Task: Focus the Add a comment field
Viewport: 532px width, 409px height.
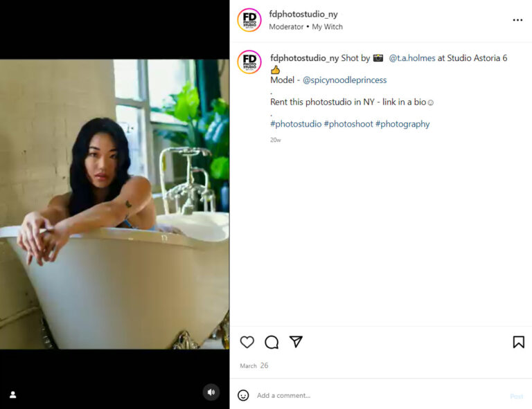Action: pos(380,395)
